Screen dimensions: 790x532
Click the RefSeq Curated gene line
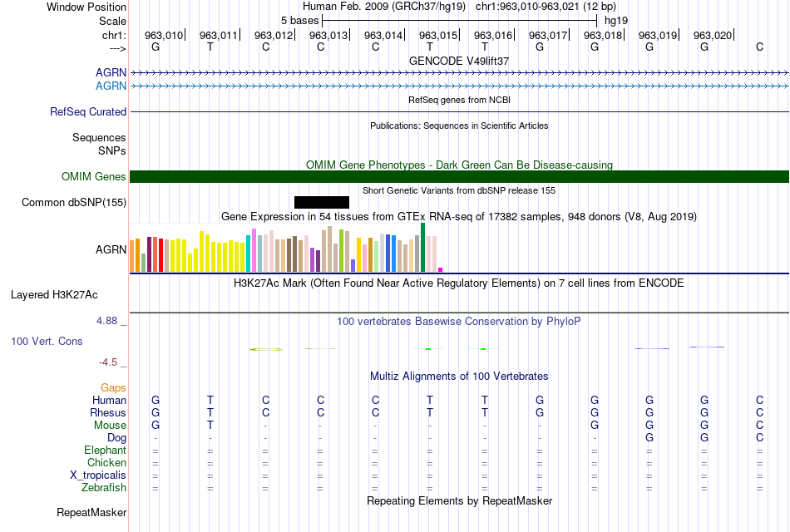(460, 112)
